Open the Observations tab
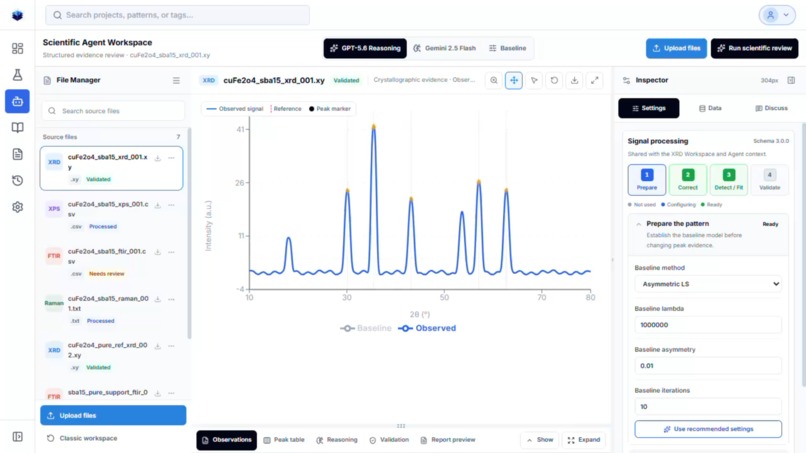This screenshot has width=806, height=453. (x=227, y=440)
